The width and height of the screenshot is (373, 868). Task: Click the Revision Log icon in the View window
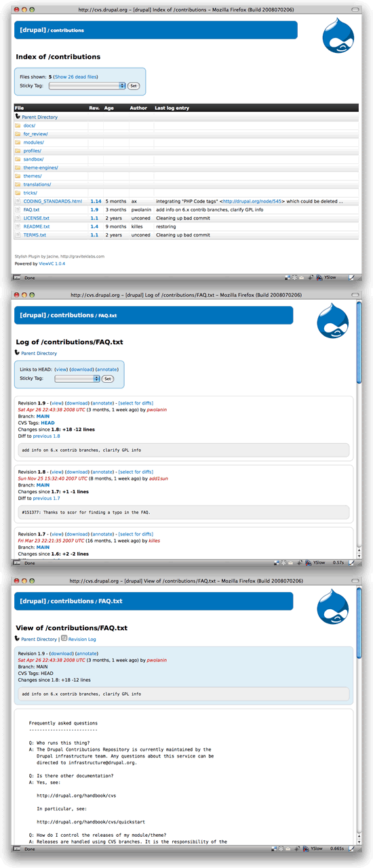(x=64, y=638)
